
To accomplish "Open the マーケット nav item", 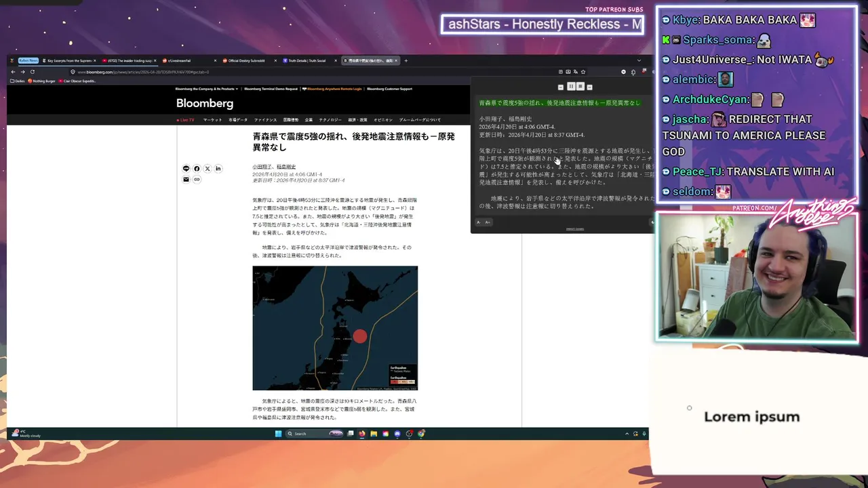I will click(x=212, y=120).
